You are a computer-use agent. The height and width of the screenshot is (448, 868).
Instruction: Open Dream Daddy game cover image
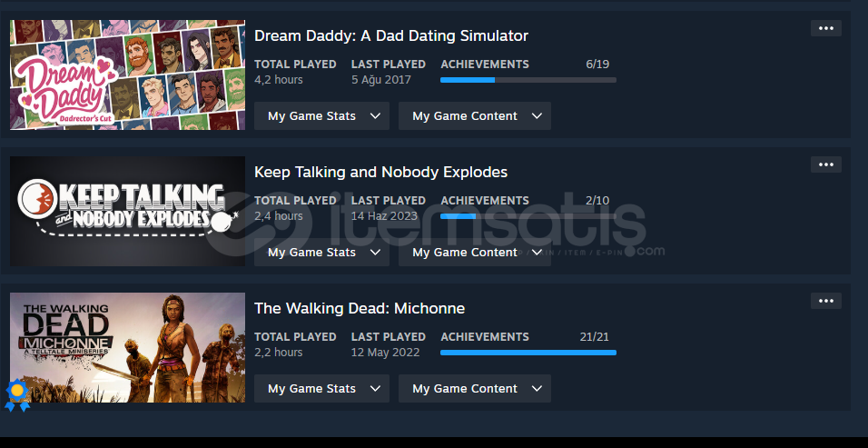point(127,75)
